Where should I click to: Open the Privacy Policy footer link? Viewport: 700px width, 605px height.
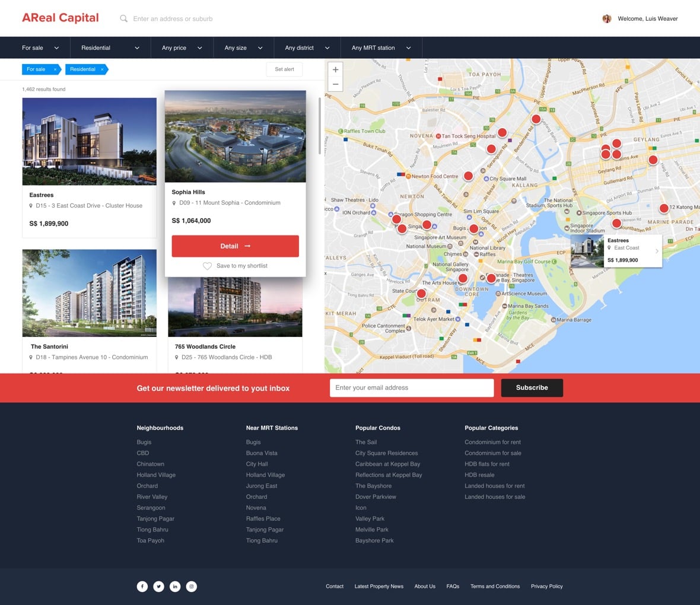[547, 586]
